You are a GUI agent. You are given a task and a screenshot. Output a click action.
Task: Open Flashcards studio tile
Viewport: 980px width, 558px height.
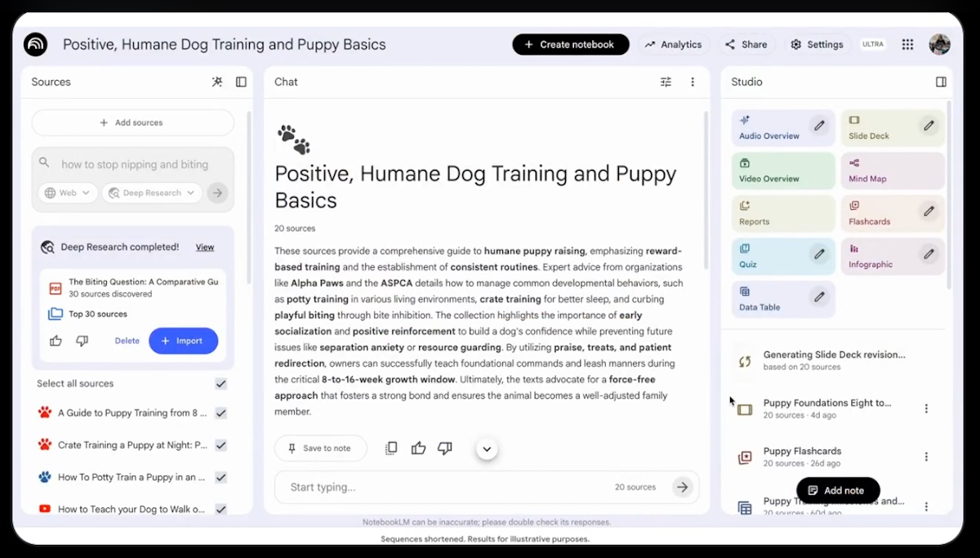pos(893,213)
